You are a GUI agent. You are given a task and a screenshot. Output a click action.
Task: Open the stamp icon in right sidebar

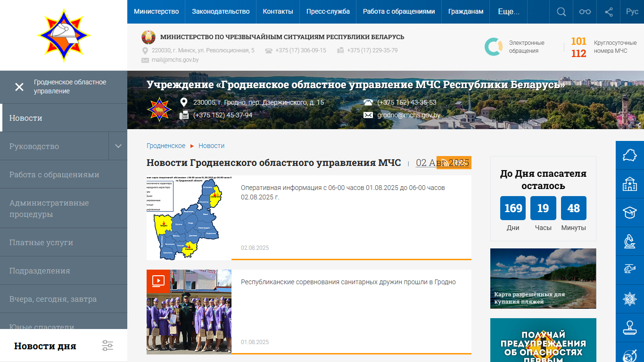click(x=630, y=327)
